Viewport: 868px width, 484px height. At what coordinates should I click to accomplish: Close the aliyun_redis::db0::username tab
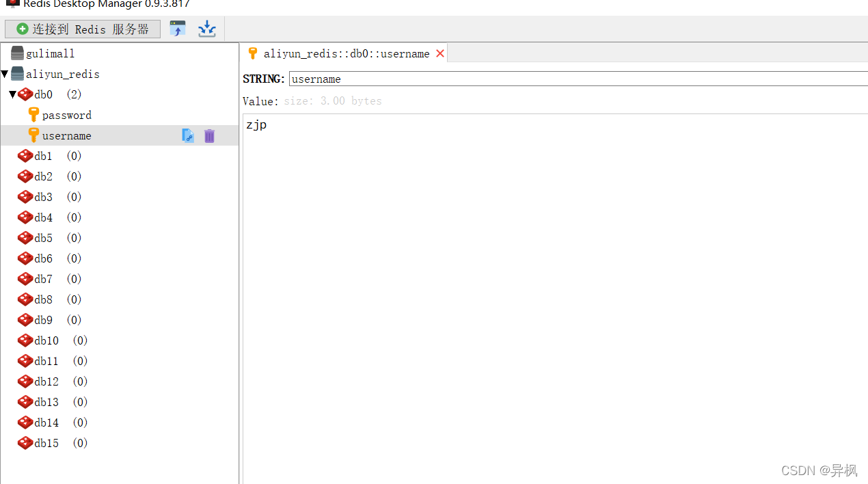pyautogui.click(x=440, y=53)
